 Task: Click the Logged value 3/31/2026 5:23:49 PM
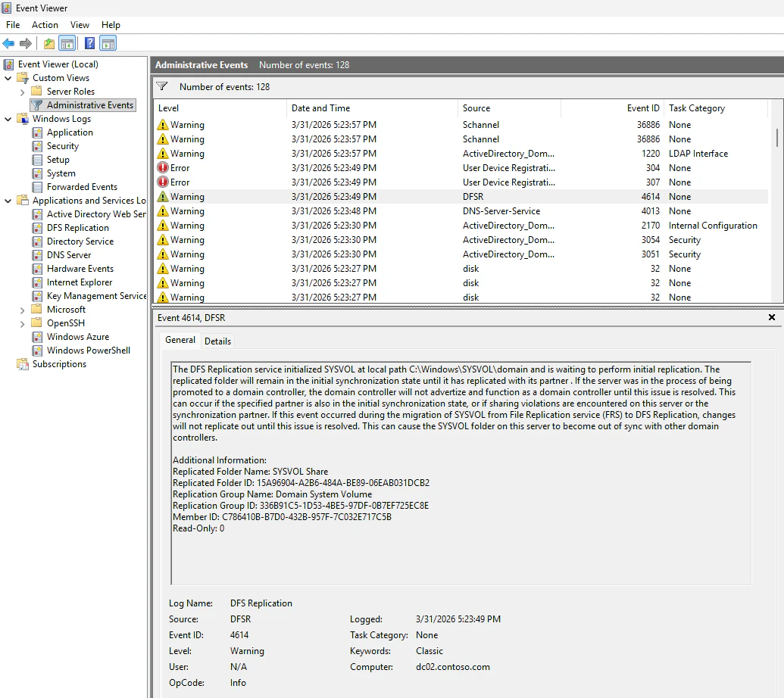coord(458,619)
